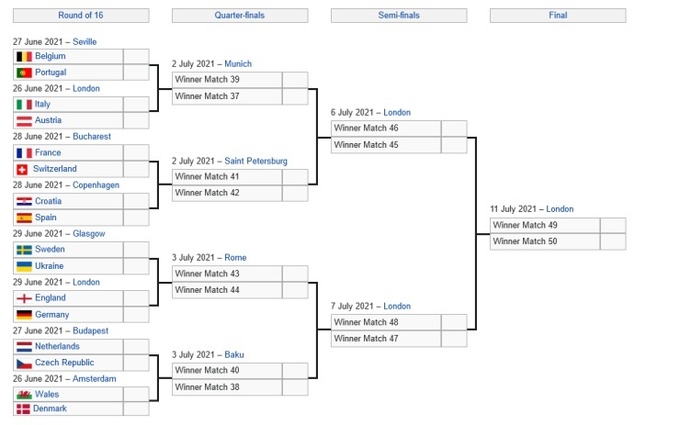The image size is (680, 425).
Task: Click the Switzerland flag icon
Action: [x=25, y=169]
